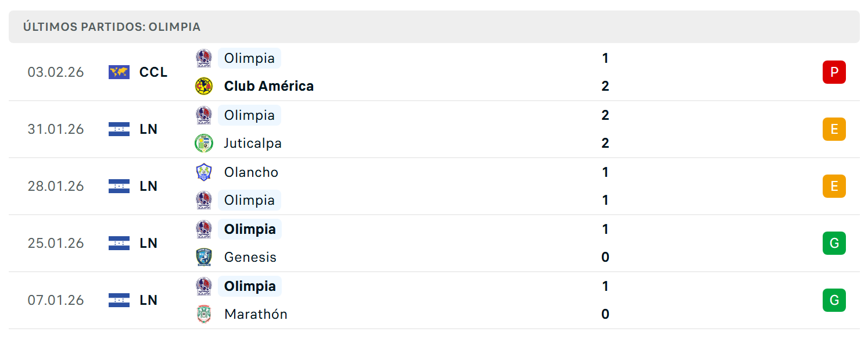Click the orange E badge for Juticalpa match
Image resolution: width=868 pixels, height=338 pixels.
coord(834,129)
